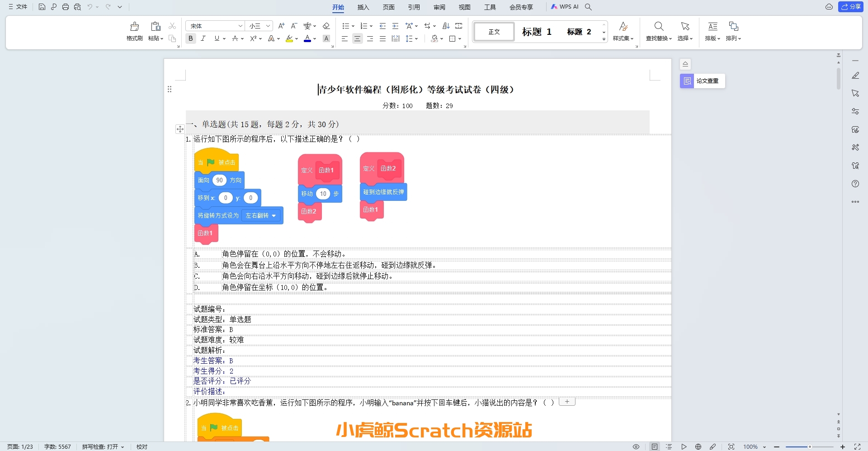Switch to the Insert (插入) tab
868x451 pixels.
click(363, 7)
